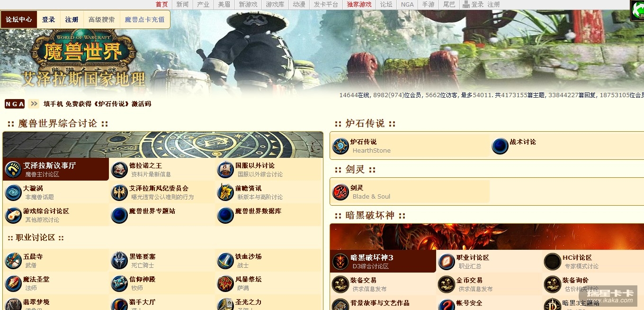644x310 pixels.
Task: Open the 炉石传说 HearthStone icon
Action: (x=340, y=146)
